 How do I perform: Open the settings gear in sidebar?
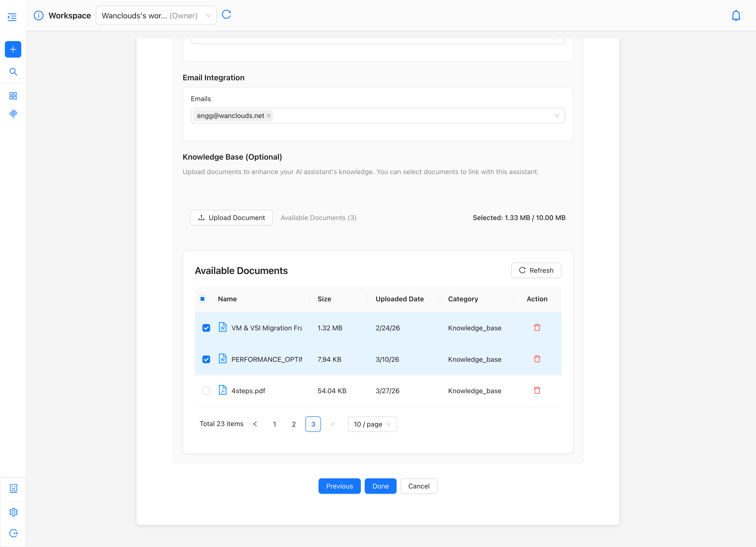[x=13, y=512]
